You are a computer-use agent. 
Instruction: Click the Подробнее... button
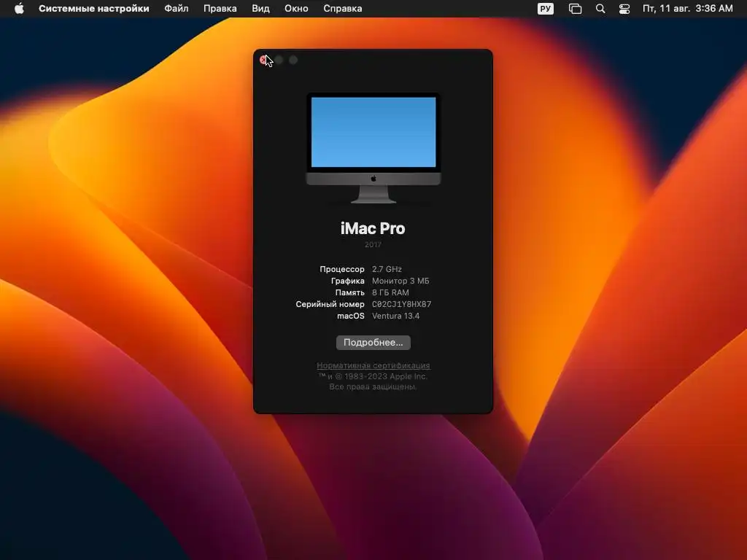click(x=373, y=343)
